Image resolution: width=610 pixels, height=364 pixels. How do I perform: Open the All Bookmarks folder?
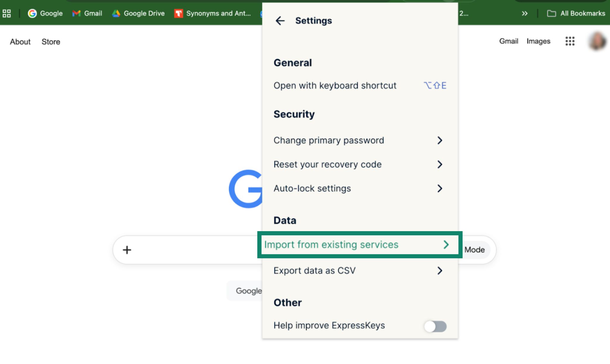pyautogui.click(x=576, y=13)
